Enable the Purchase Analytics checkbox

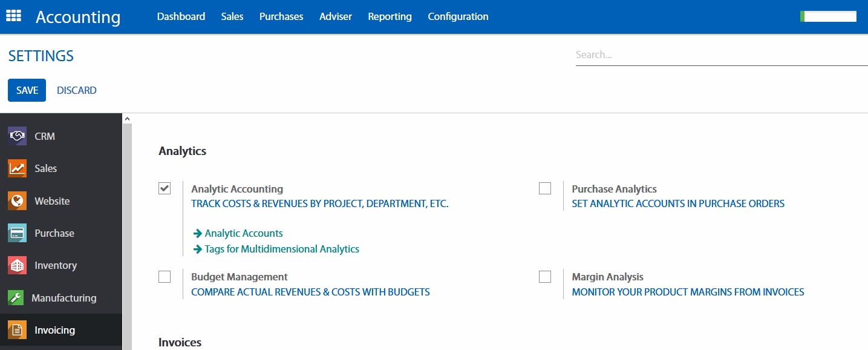coord(545,188)
